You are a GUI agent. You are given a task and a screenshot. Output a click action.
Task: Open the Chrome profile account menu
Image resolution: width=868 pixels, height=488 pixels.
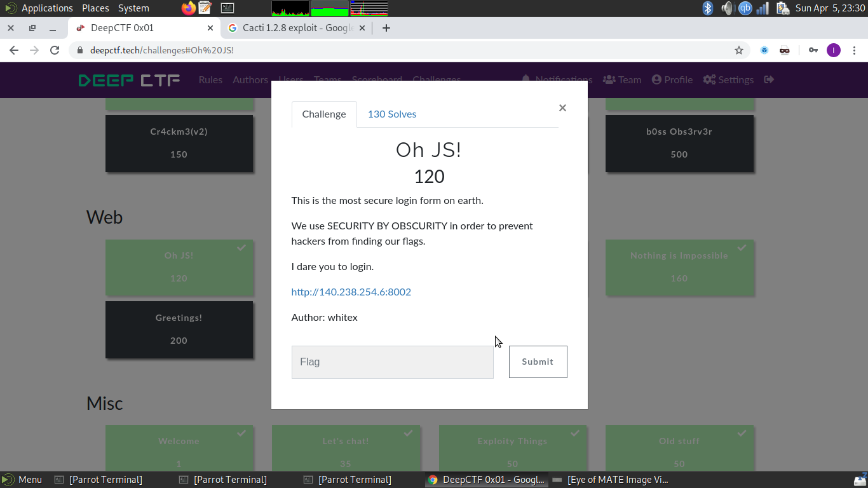click(834, 49)
